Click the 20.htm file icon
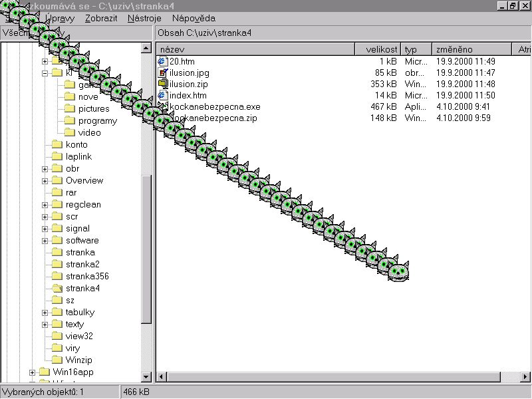Image resolution: width=532 pixels, height=399 pixels. pos(164,61)
